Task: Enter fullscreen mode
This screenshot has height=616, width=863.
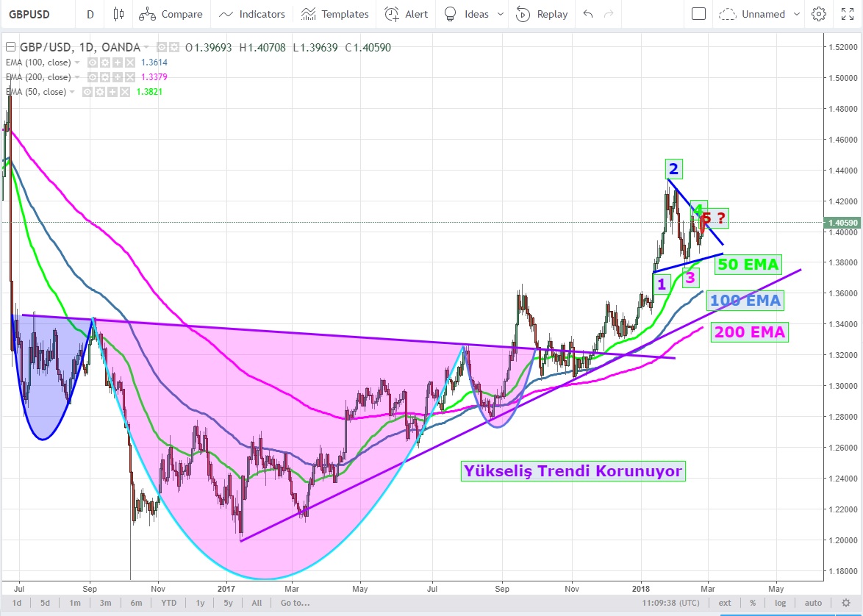Action: tap(847, 14)
